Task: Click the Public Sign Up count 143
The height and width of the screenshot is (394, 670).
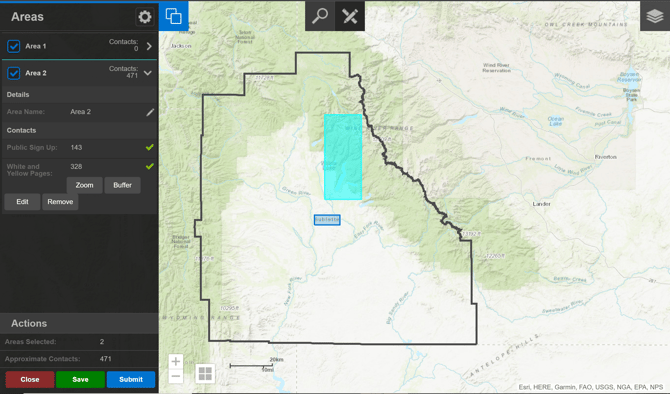Action: [76, 147]
